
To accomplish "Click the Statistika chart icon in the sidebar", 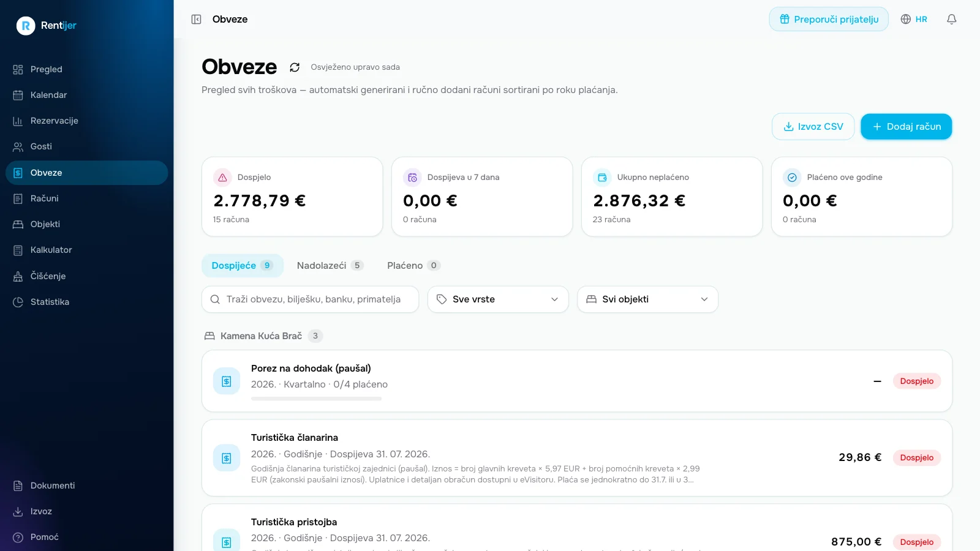I will (18, 302).
